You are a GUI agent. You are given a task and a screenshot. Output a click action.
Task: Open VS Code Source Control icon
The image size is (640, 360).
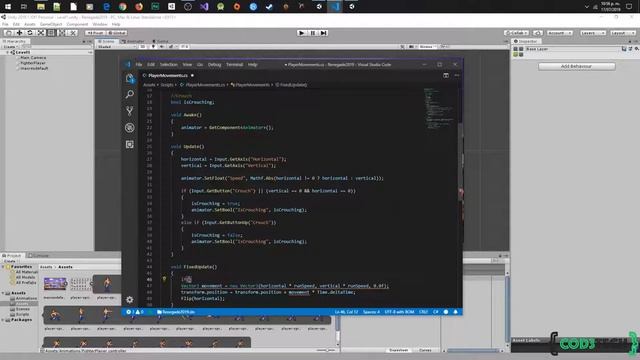pyautogui.click(x=130, y=111)
